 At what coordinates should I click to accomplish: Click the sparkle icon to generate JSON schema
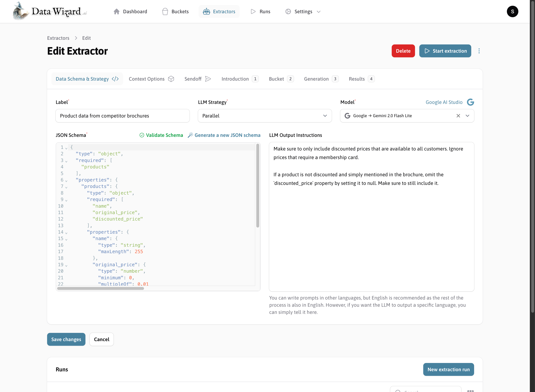coord(191,135)
